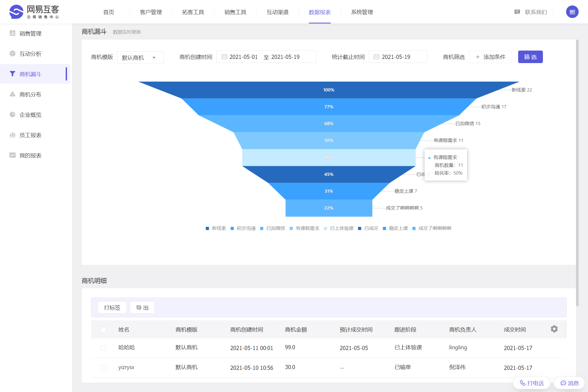The height and width of the screenshot is (392, 588).
Task: Open the 系统管理 top menu
Action: (362, 12)
